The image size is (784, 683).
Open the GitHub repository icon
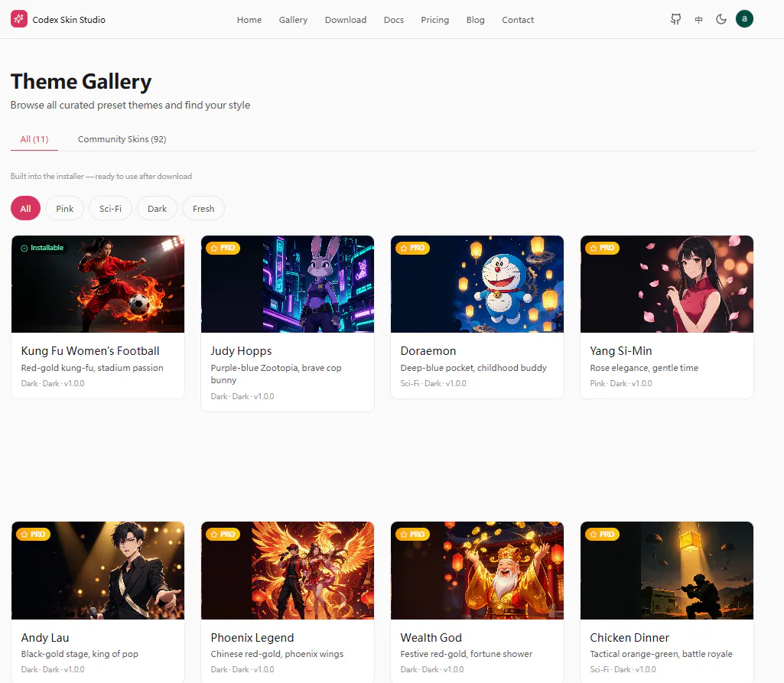tap(675, 19)
